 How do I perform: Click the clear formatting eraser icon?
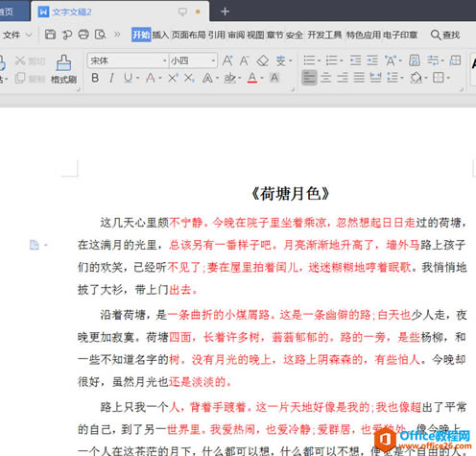[263, 60]
